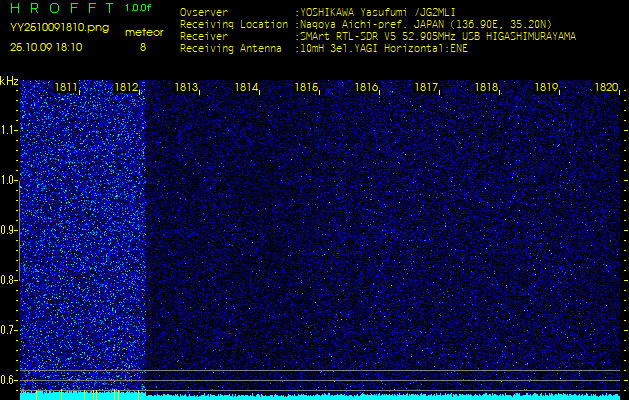Click the 0.7 frequency axis label
This screenshot has height=400, width=629.
click(x=7, y=330)
